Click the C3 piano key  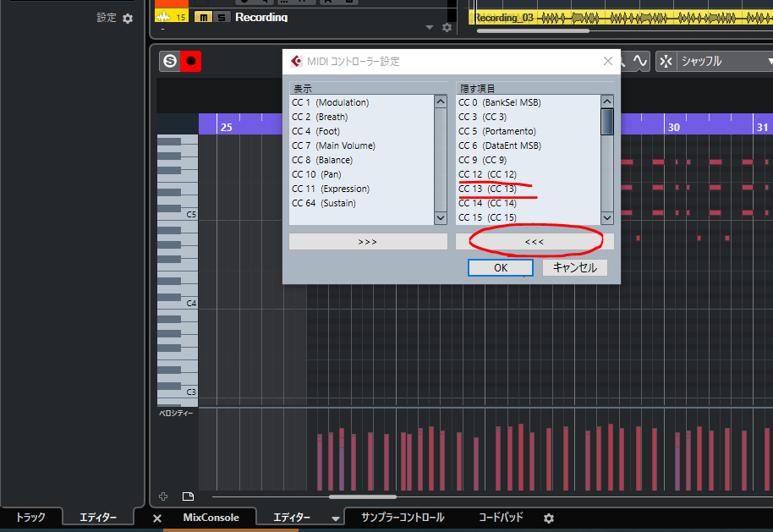coord(189,392)
